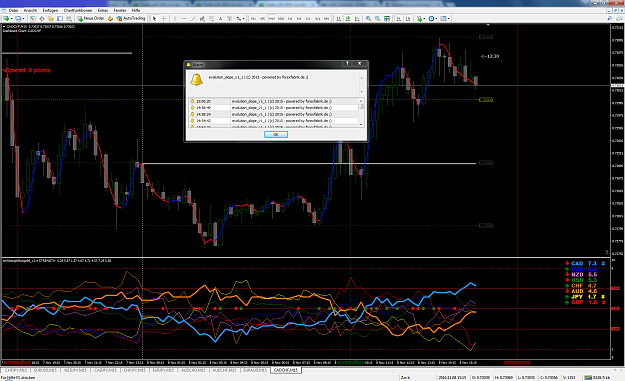Click the new chart icon
Viewport: 625px width, 381px height.
(6, 18)
